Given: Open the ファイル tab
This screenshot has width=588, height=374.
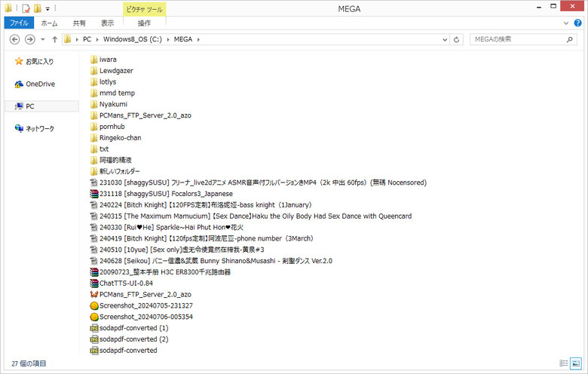Looking at the screenshot, I should point(19,23).
